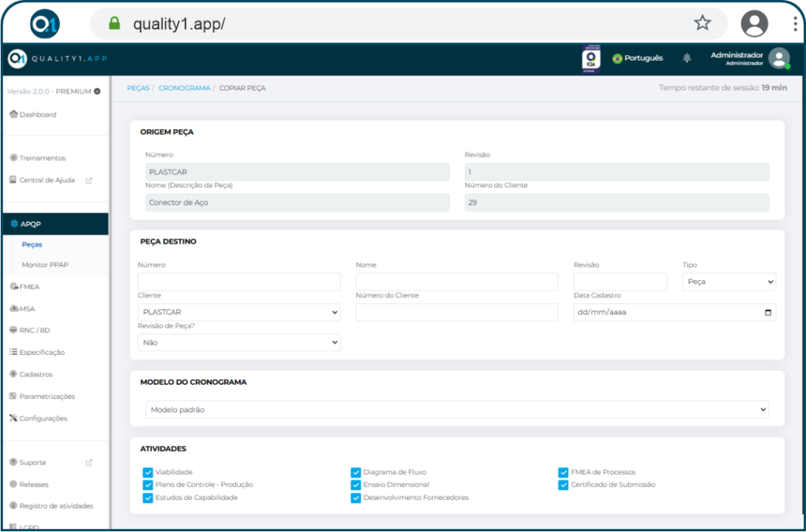Click the Versão 2.0.0 - PREMIUM label

click(54, 91)
